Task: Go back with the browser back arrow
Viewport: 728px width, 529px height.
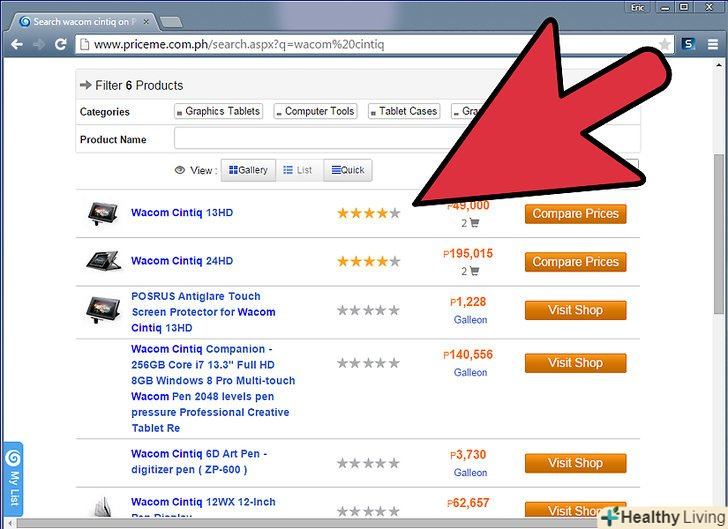Action: [17, 45]
